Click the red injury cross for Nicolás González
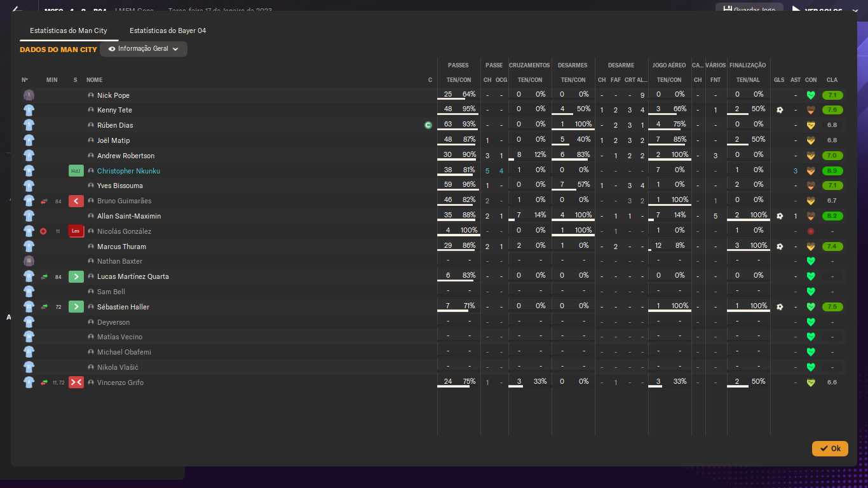Image resolution: width=868 pixels, height=488 pixels. tap(43, 231)
